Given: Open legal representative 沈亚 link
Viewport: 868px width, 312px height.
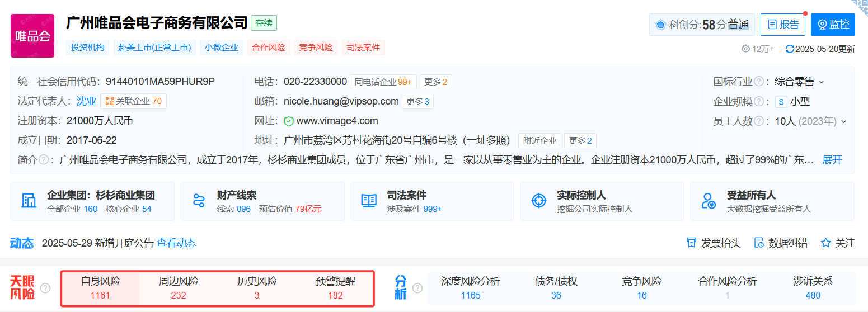Looking at the screenshot, I should pos(86,101).
